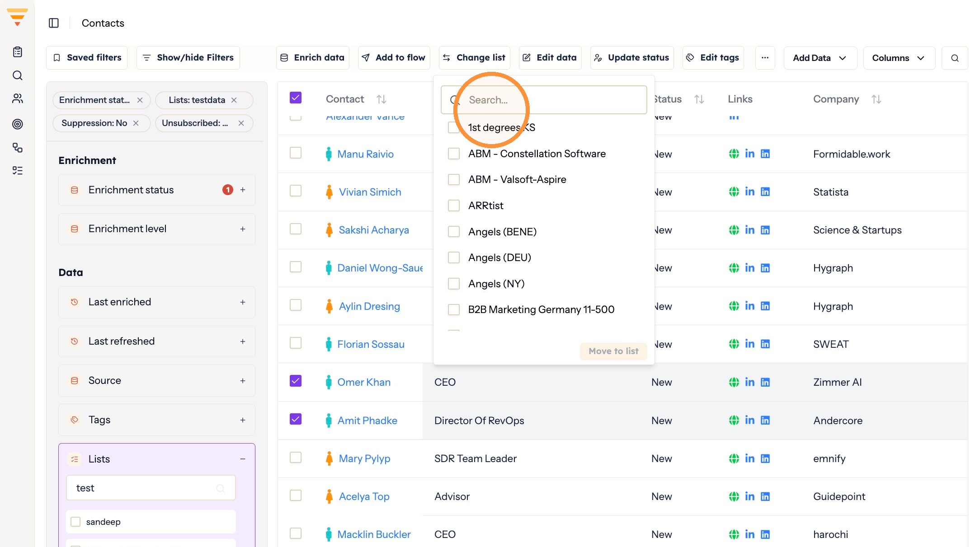The height and width of the screenshot is (547, 980).
Task: Check the sandeep list filter
Action: tap(76, 522)
